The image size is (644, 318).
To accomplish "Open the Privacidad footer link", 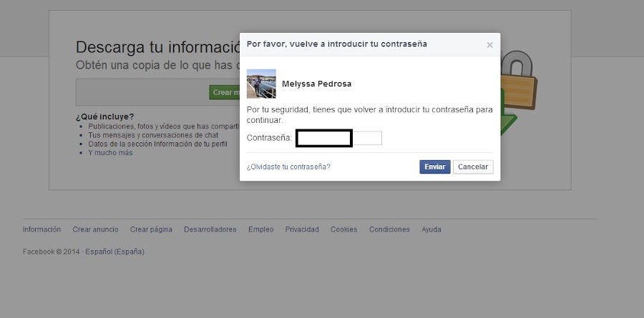I will tap(302, 229).
